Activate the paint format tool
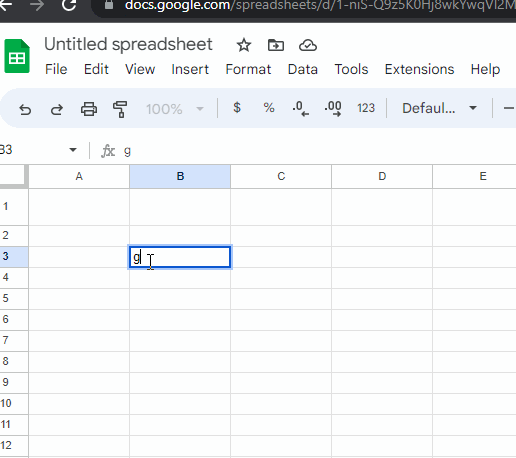Viewport: 516px width, 458px height. point(120,109)
